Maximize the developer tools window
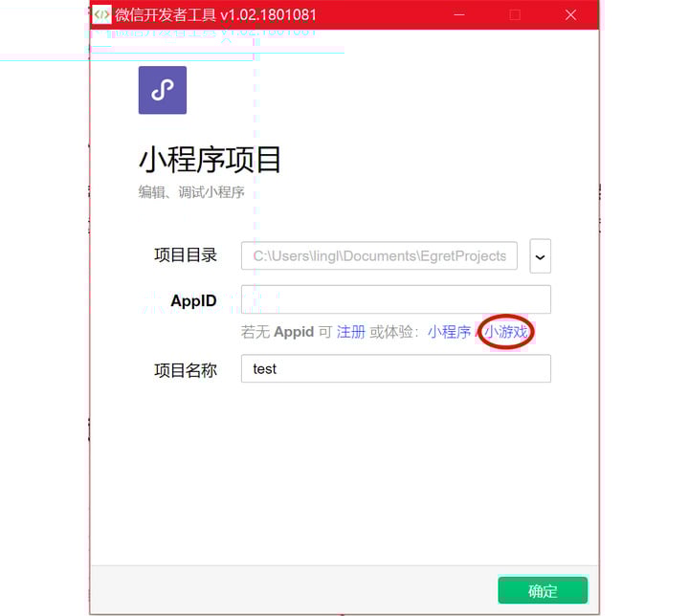The image size is (689, 616). click(x=515, y=15)
